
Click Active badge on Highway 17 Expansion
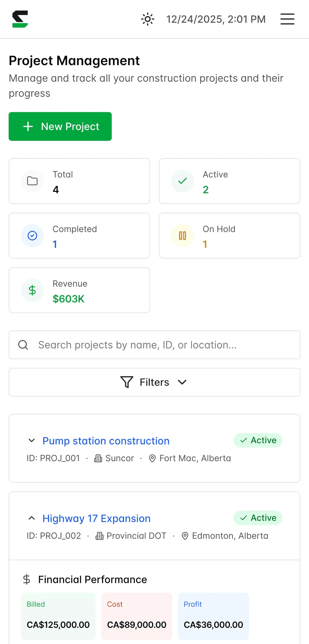(x=258, y=518)
